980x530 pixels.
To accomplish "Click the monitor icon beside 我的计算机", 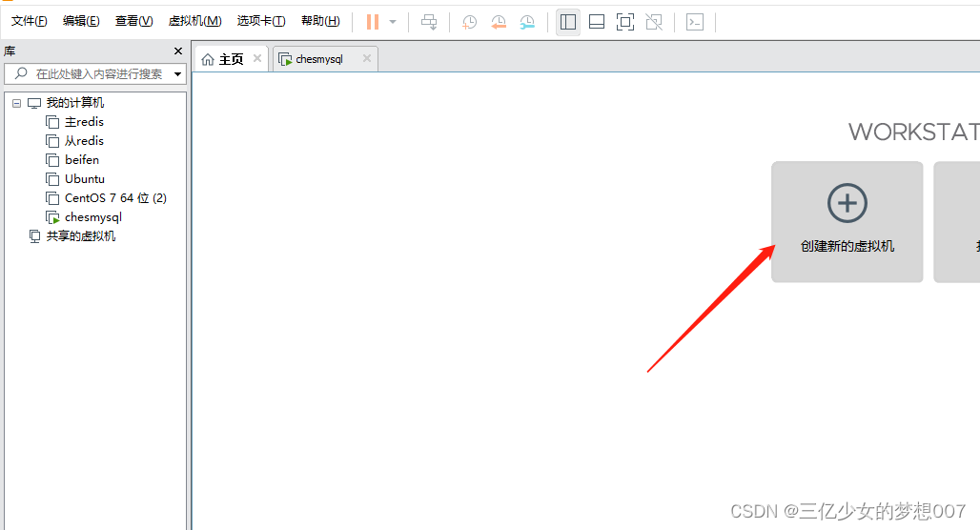I will (34, 103).
